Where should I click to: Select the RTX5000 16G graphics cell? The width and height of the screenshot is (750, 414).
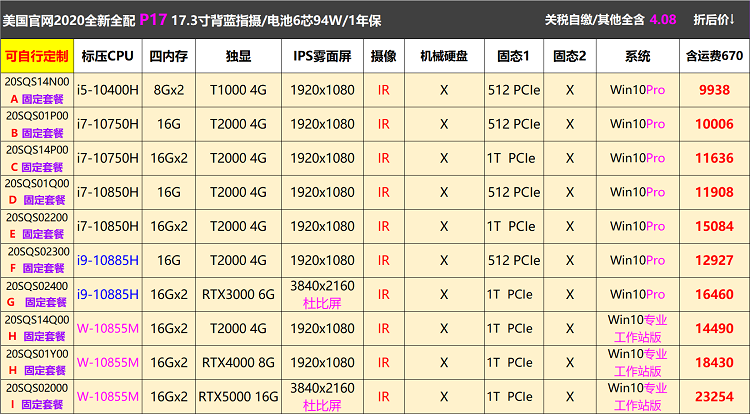[237, 396]
